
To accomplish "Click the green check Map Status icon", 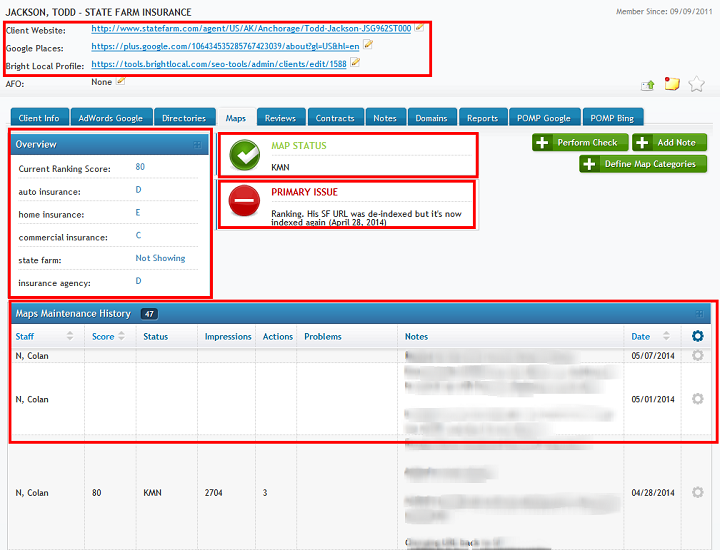I will tap(244, 155).
